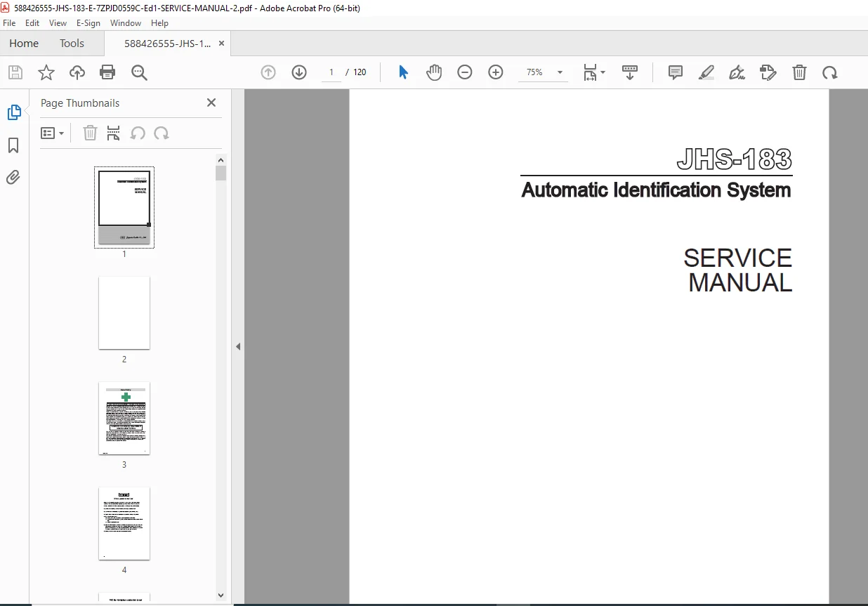Viewport: 868px width, 606px height.
Task: Activate the hand pan tool
Action: coord(434,72)
